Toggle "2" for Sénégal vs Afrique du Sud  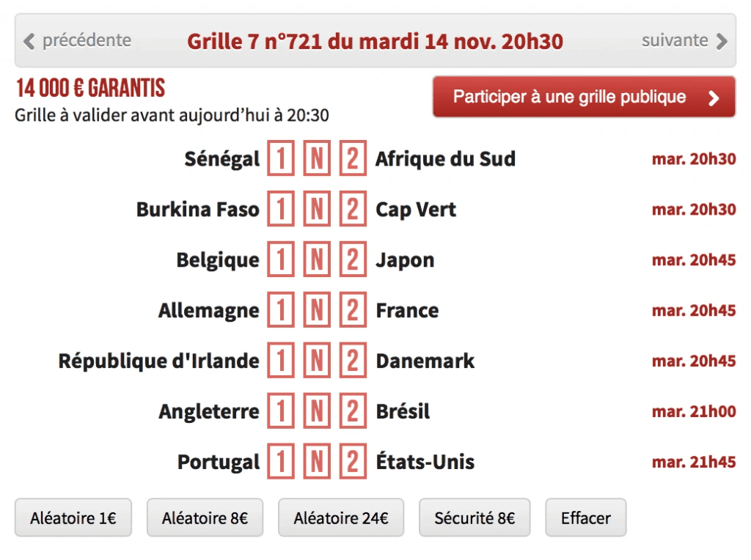coord(353,158)
